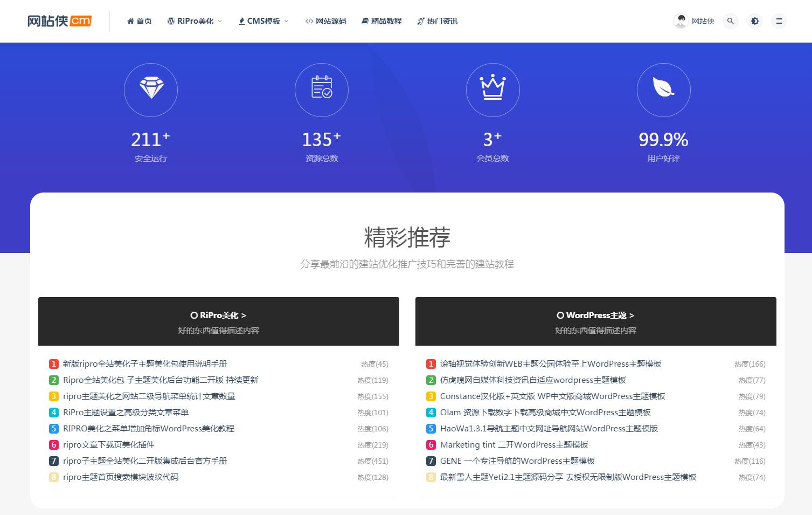Open the RiPro美化 > category header
Screen dimensions: 812x515
[x=218, y=315]
